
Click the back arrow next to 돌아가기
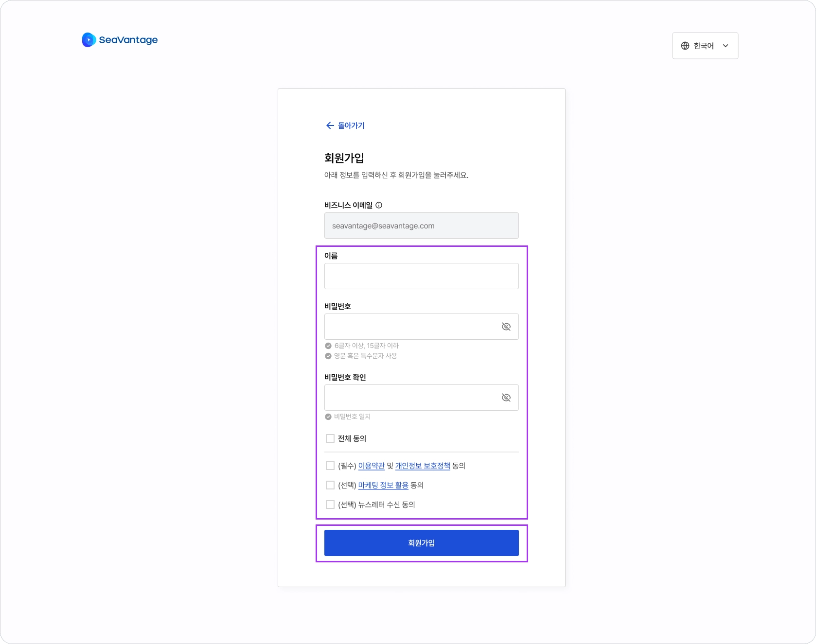[x=330, y=125]
